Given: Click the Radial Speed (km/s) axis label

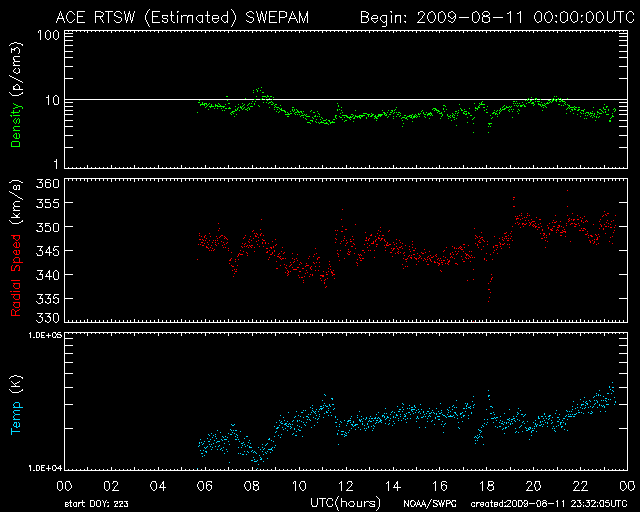Looking at the screenshot, I should (x=16, y=248).
